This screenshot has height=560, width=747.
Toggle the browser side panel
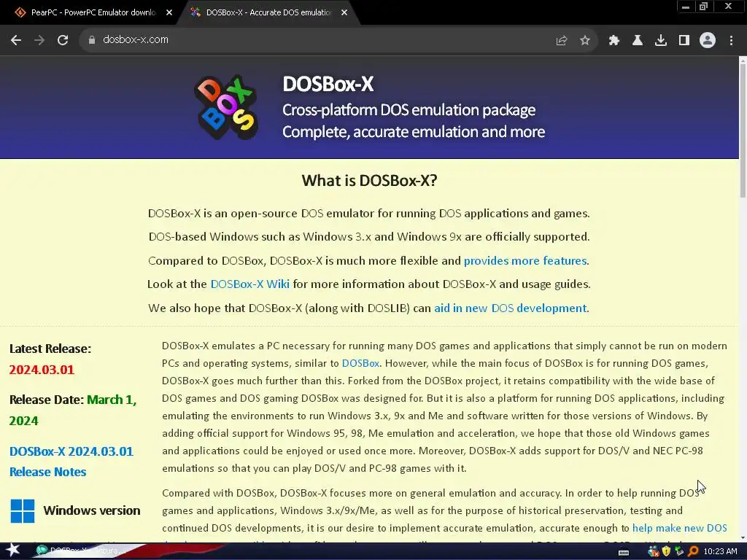(684, 41)
